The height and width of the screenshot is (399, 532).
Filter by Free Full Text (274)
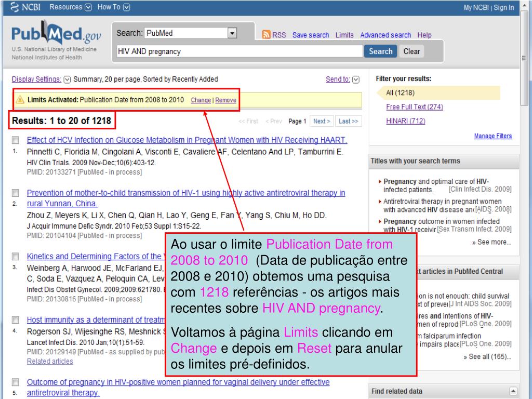click(414, 107)
